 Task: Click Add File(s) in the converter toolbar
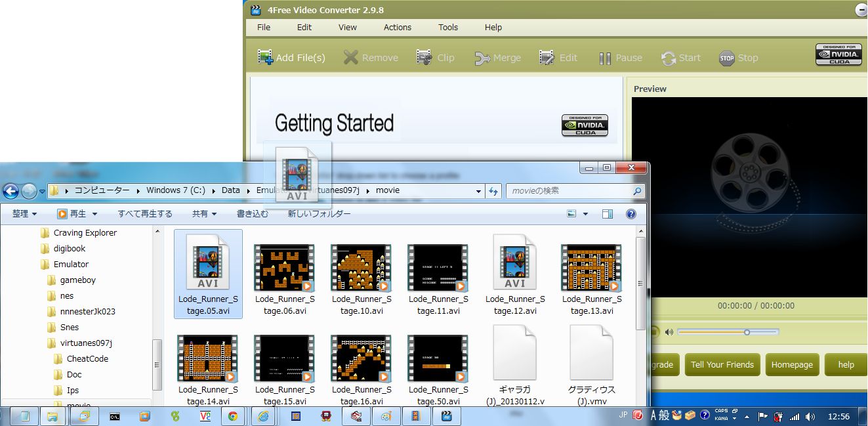point(291,58)
